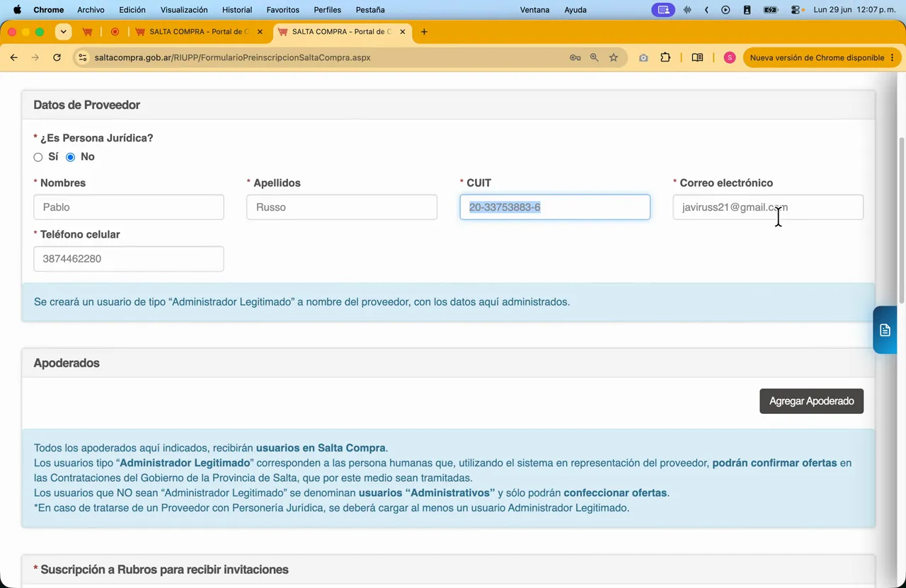
Task: Click the Apple menu icon
Action: [x=17, y=10]
